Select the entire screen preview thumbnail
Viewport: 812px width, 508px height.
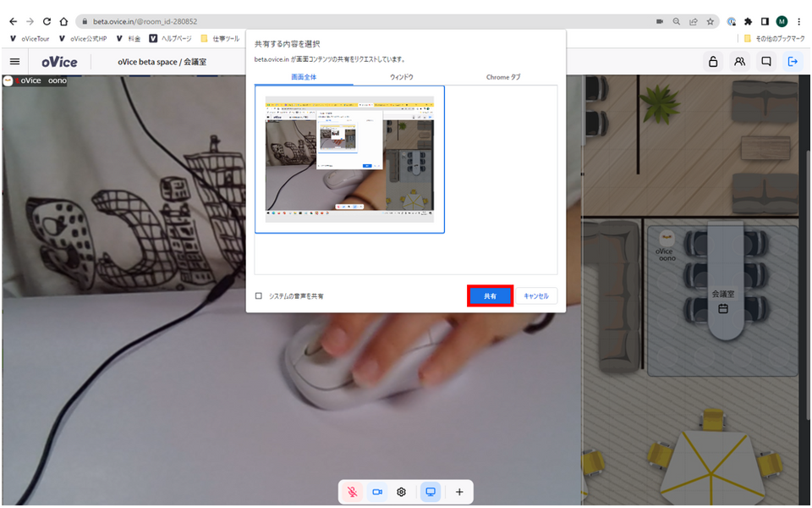[349, 159]
